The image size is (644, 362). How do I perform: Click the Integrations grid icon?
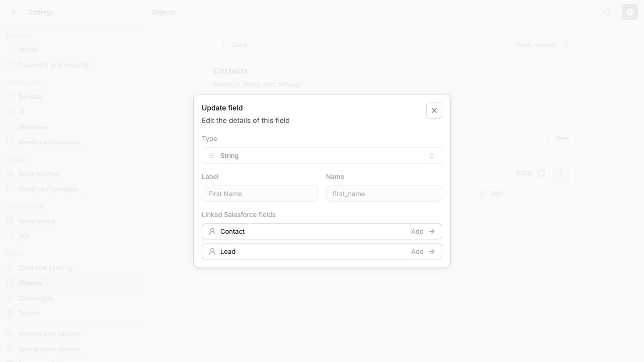[10, 221]
